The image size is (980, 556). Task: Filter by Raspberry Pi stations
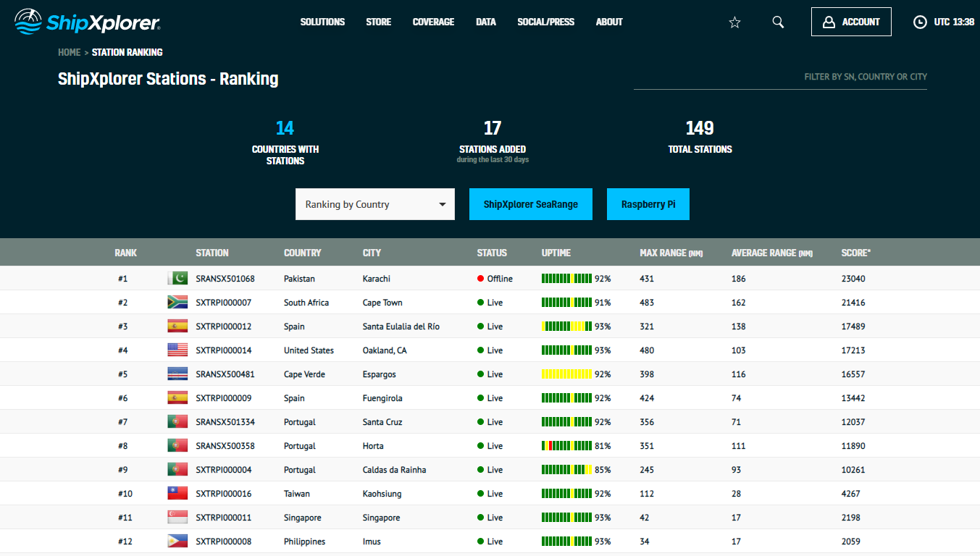648,204
